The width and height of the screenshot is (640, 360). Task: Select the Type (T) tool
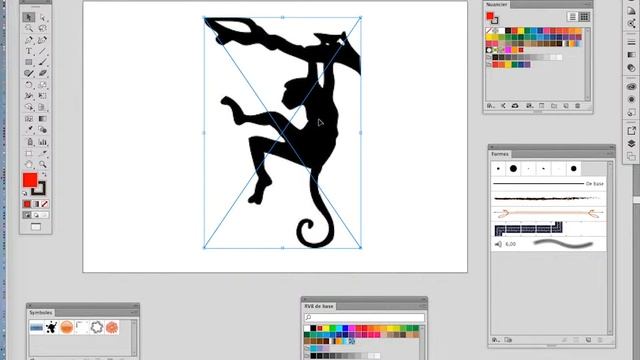click(29, 51)
